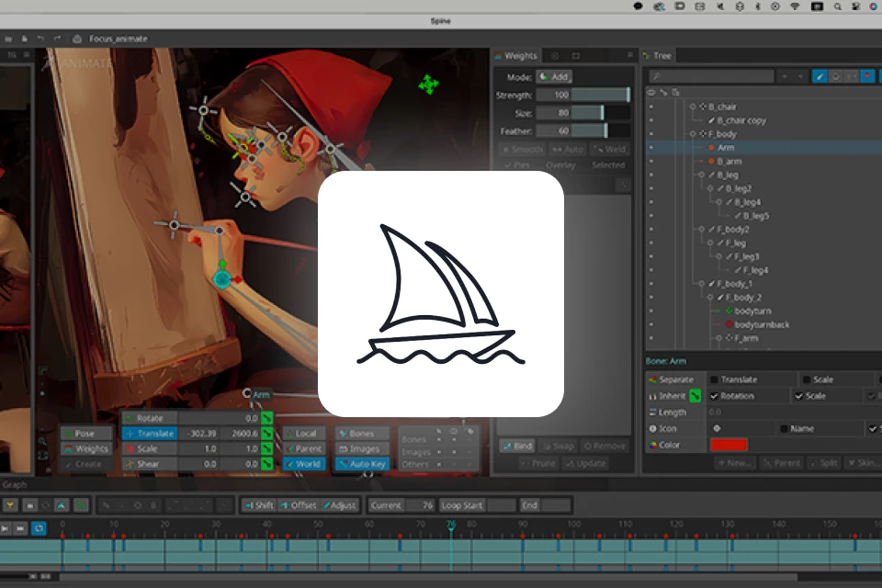Toggle the Auto Key button

pos(362,464)
